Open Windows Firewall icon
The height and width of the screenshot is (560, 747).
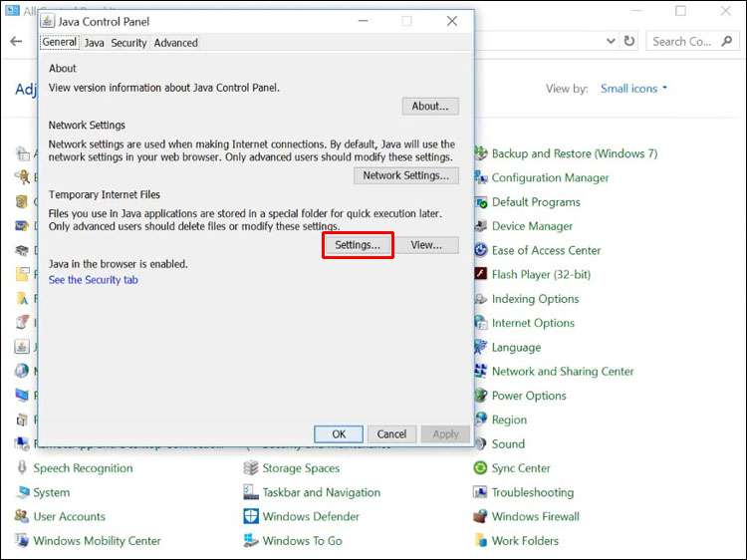[480, 516]
